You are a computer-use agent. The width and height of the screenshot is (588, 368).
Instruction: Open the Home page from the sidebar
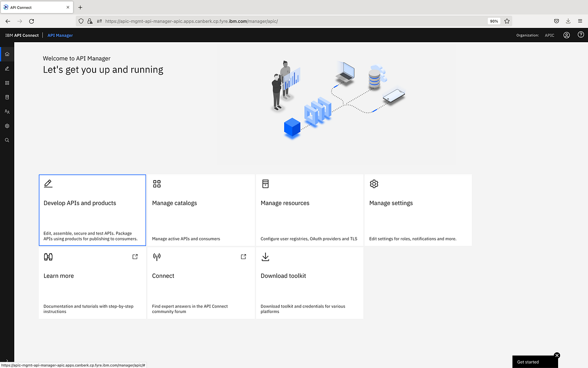coord(6,54)
